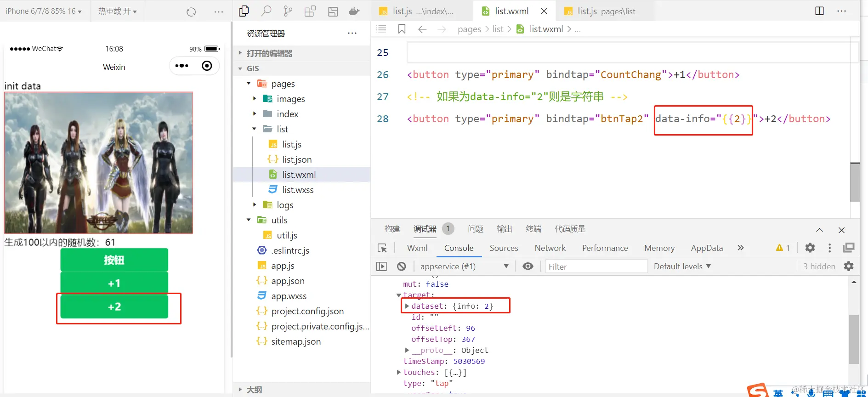This screenshot has height=397, width=868.
Task: Close the list.wxml editor tab
Action: (544, 11)
